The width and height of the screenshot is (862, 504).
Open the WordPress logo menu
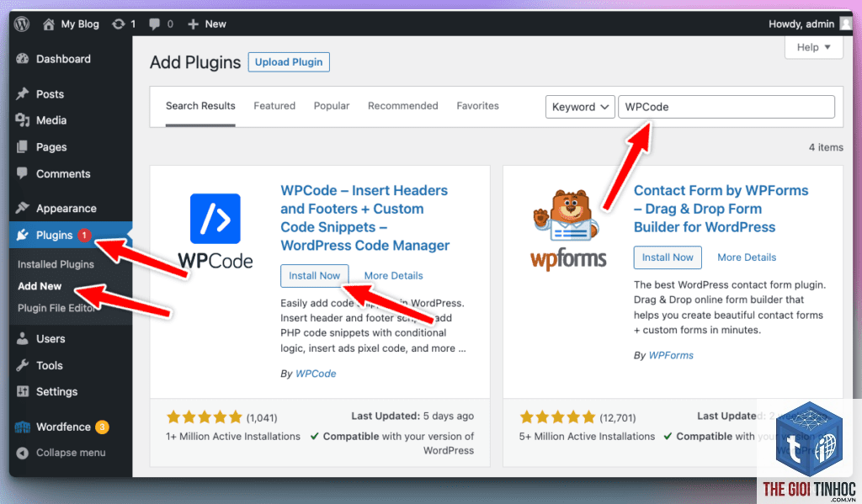[x=21, y=24]
